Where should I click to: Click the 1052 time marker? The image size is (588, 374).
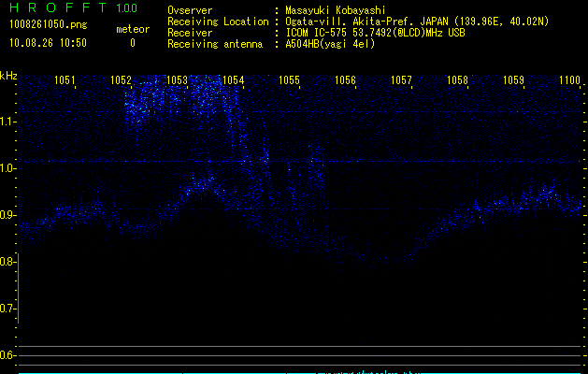click(121, 80)
